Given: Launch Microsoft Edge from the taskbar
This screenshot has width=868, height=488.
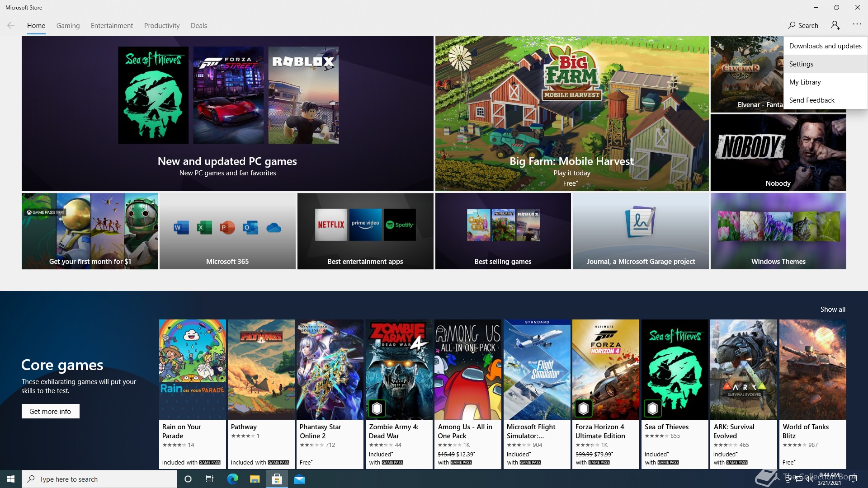Looking at the screenshot, I should 232,479.
